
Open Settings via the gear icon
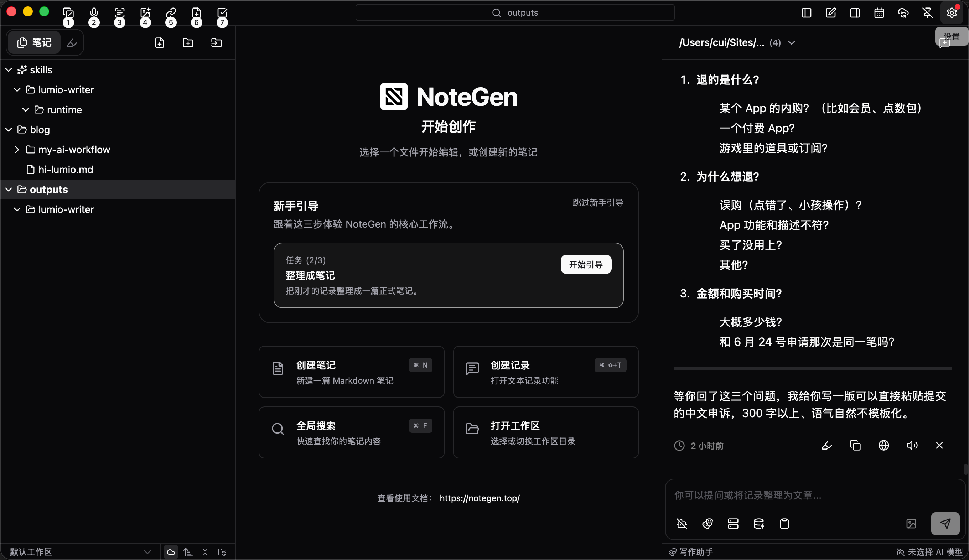(952, 13)
